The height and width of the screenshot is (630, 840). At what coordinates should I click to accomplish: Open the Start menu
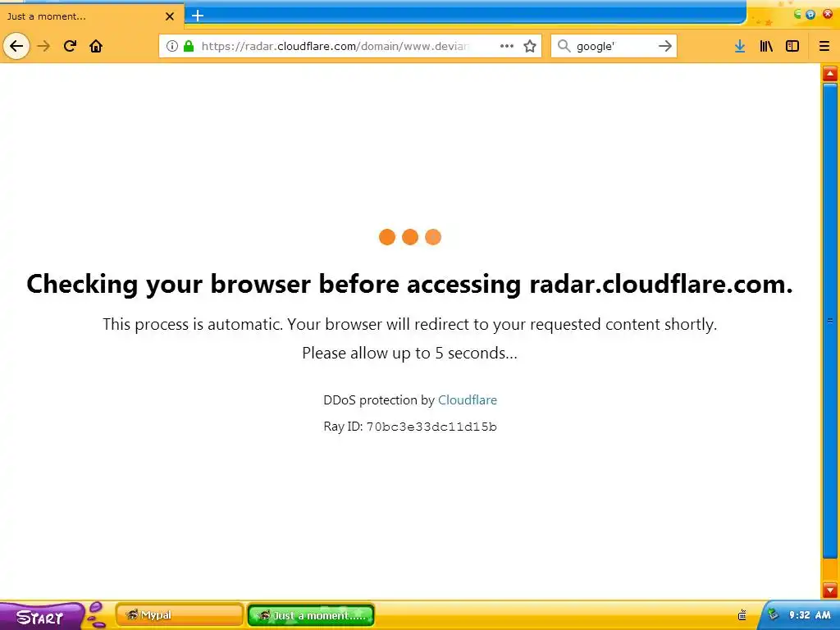point(41,616)
